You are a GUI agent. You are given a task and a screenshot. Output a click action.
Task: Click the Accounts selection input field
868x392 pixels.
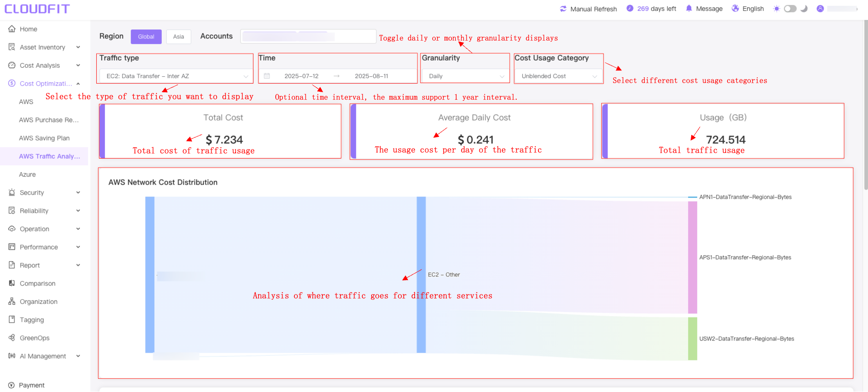[x=308, y=36]
